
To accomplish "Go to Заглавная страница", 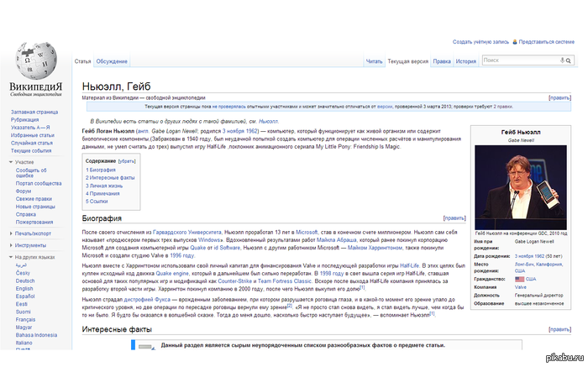I will point(34,112).
